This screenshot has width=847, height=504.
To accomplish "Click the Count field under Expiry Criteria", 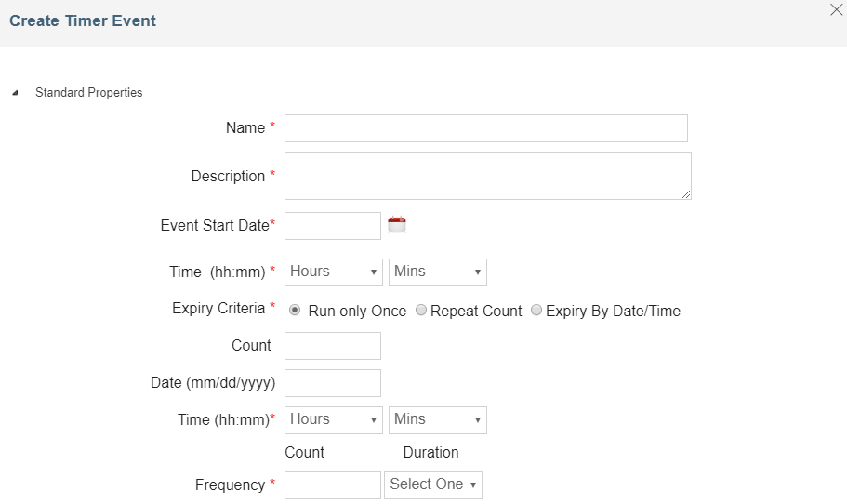I will click(333, 346).
